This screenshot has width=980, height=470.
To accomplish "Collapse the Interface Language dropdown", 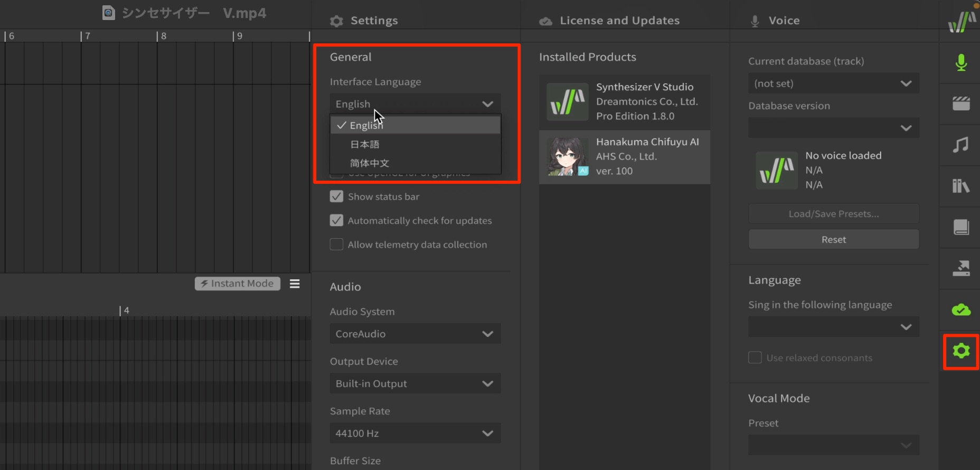I will 415,104.
